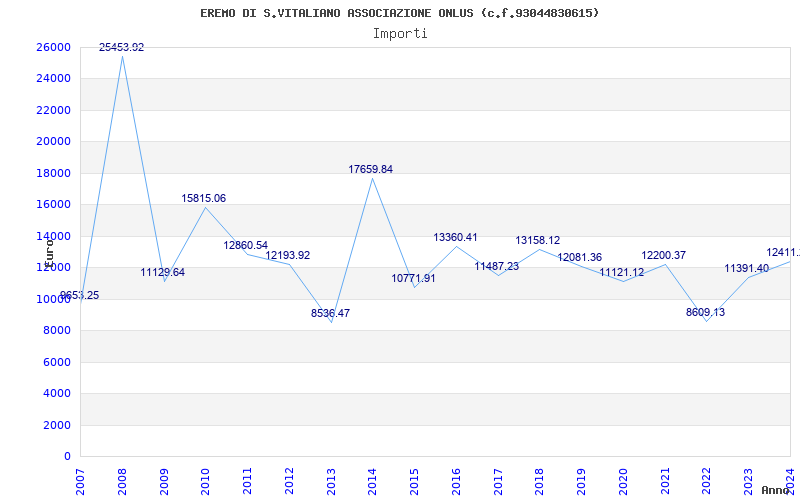Click the 2007 x-axis year label
This screenshot has height=500, width=800.
coord(80,482)
